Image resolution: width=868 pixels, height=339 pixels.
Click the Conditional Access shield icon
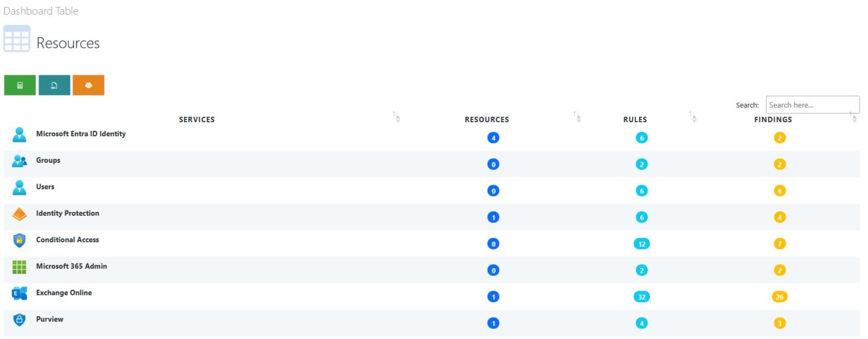[x=20, y=240]
